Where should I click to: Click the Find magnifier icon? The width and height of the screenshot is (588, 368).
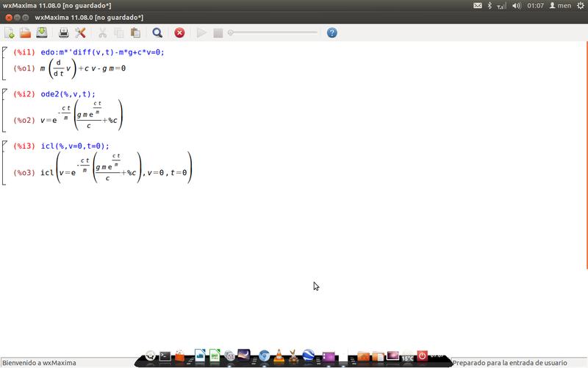[x=157, y=33]
